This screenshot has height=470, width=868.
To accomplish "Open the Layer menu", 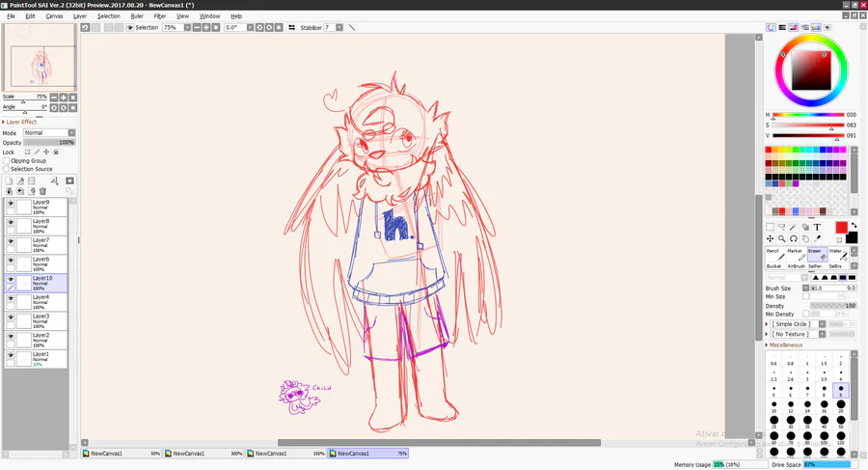I will click(80, 16).
